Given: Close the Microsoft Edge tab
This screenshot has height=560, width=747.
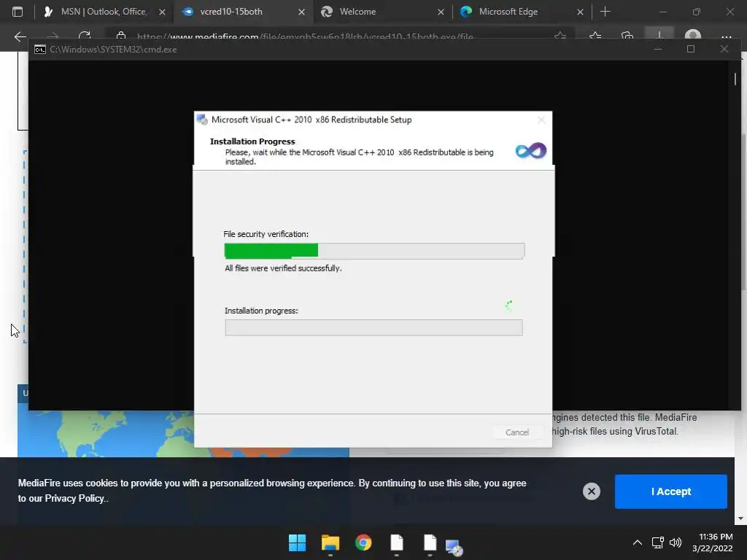Looking at the screenshot, I should [580, 12].
